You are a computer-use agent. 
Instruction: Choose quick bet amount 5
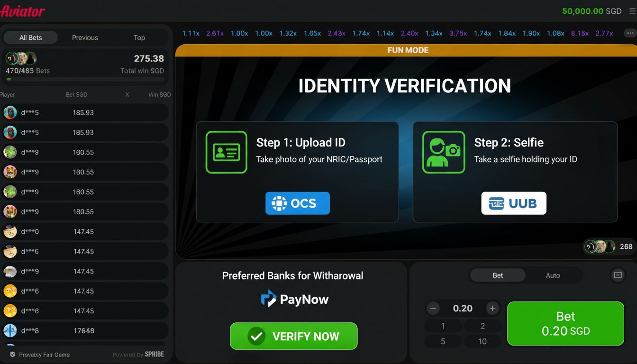tap(443, 341)
